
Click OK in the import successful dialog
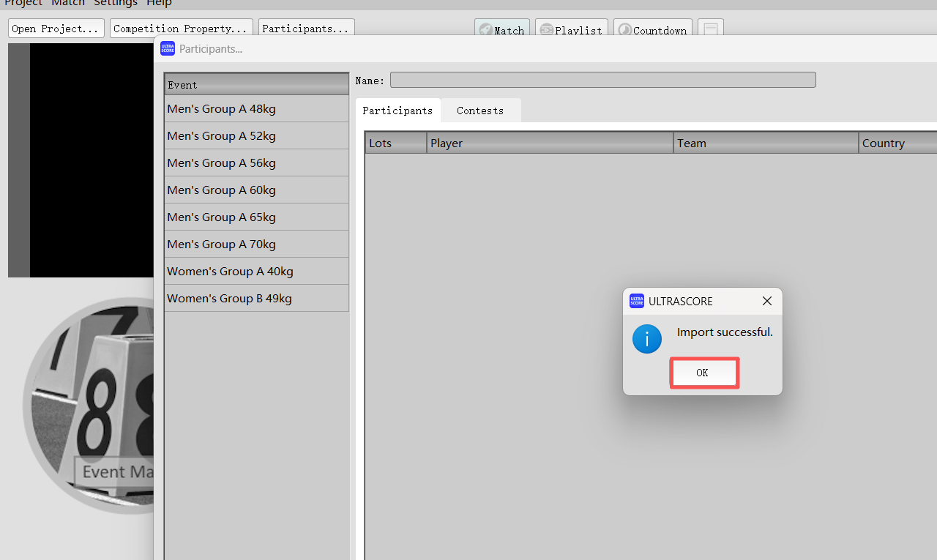pyautogui.click(x=703, y=373)
